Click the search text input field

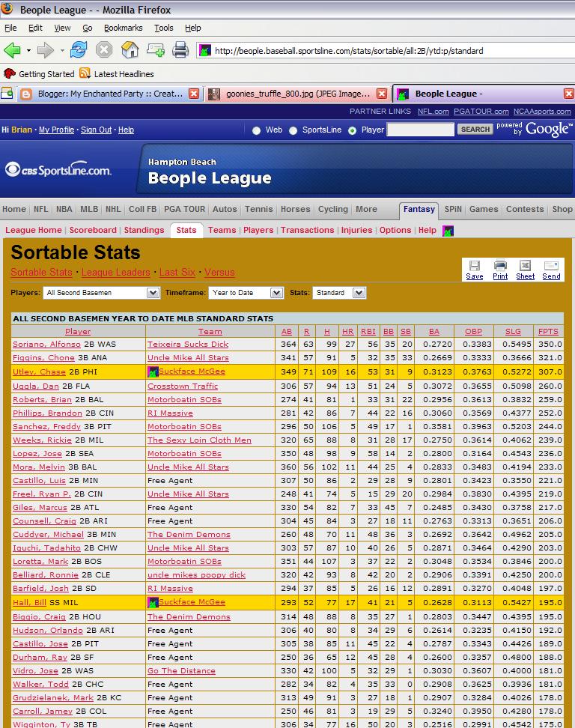pos(421,130)
